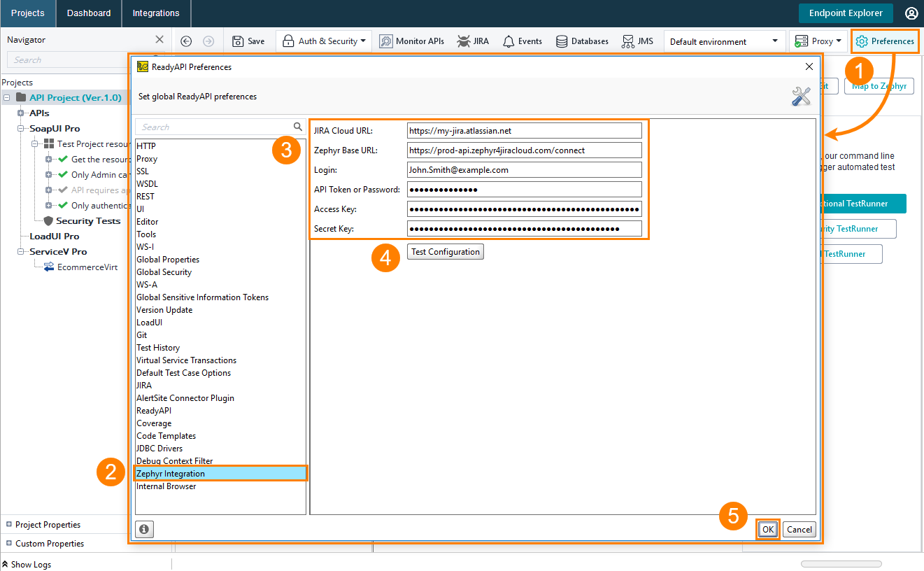Viewport: 924px width, 571px height.
Task: Click the Endpoint Explorer button
Action: pyautogui.click(x=846, y=13)
